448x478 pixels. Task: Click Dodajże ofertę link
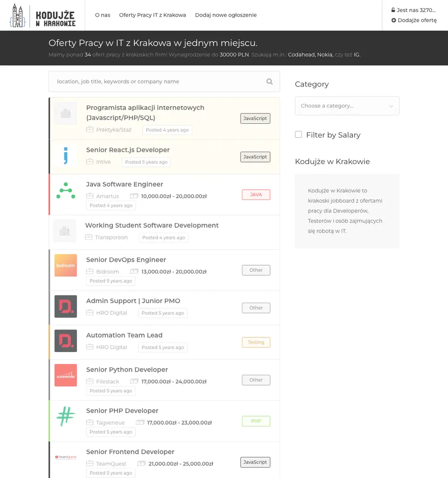414,20
